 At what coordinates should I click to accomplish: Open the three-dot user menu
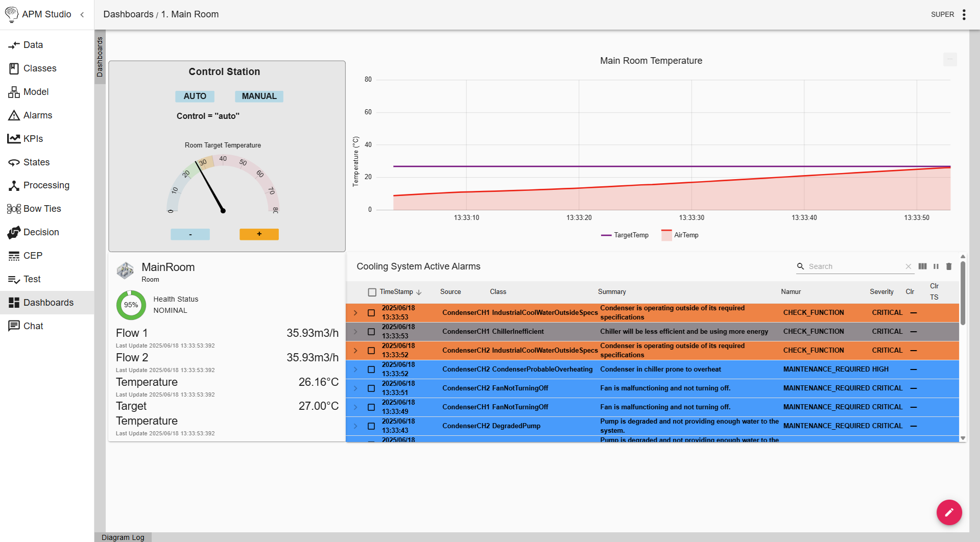(964, 14)
